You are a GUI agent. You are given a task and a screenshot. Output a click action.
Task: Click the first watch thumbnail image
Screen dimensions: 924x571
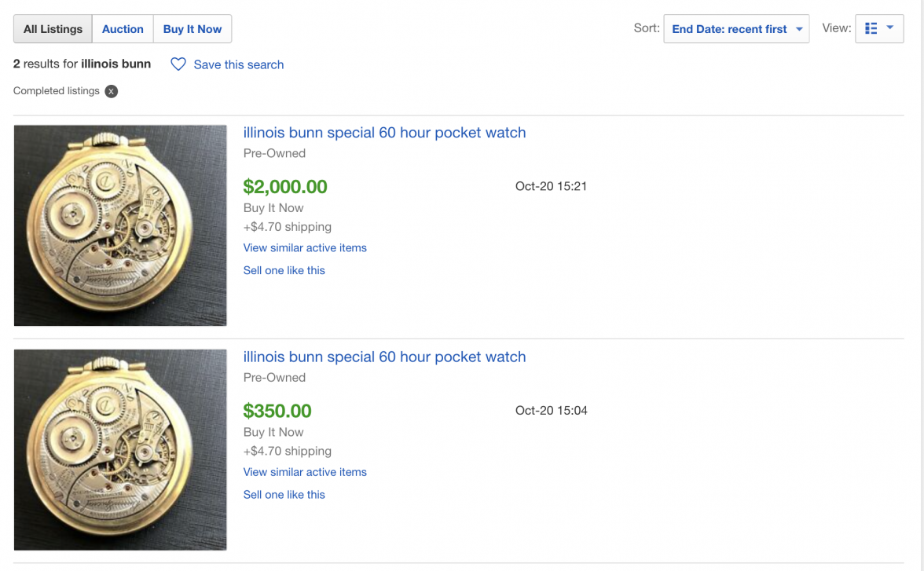click(x=120, y=225)
